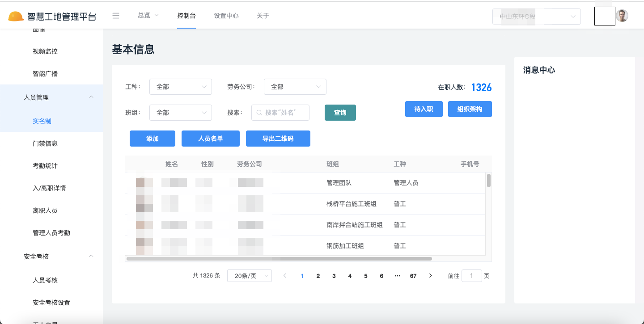644x324 pixels.
Task: Open the 20条/页 page size dropdown
Action: pyautogui.click(x=250, y=276)
